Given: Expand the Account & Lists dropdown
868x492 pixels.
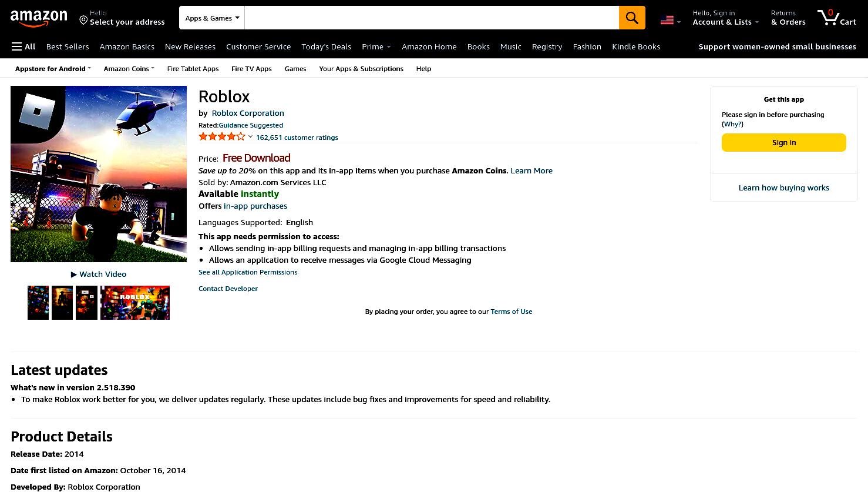Looking at the screenshot, I should point(726,18).
